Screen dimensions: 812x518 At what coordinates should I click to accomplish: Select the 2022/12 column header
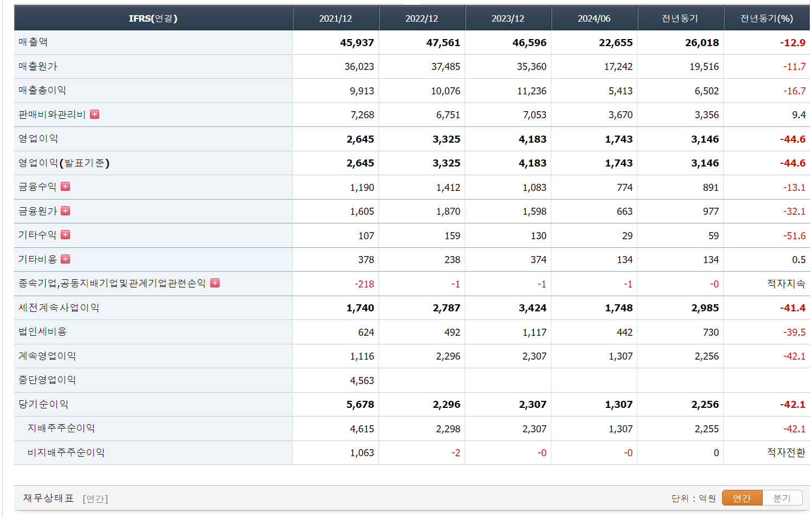(422, 18)
